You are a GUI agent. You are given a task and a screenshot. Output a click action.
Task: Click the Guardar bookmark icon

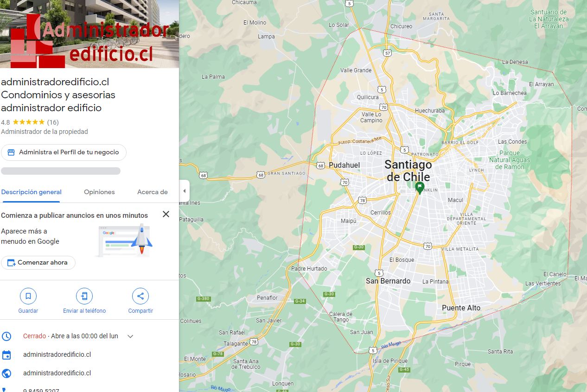(28, 296)
